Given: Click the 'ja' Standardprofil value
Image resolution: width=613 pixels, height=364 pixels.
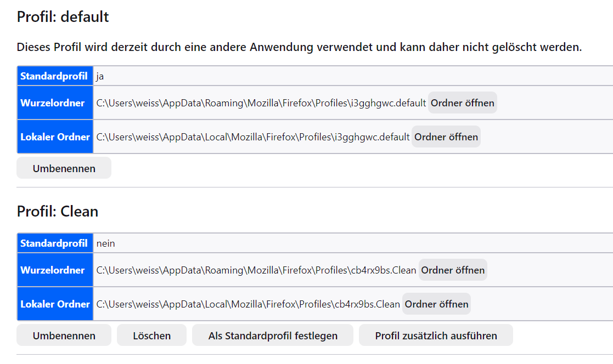Looking at the screenshot, I should point(100,76).
